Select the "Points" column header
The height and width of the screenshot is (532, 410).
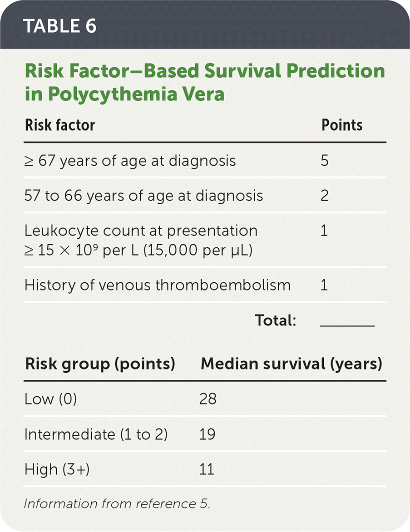342,125
